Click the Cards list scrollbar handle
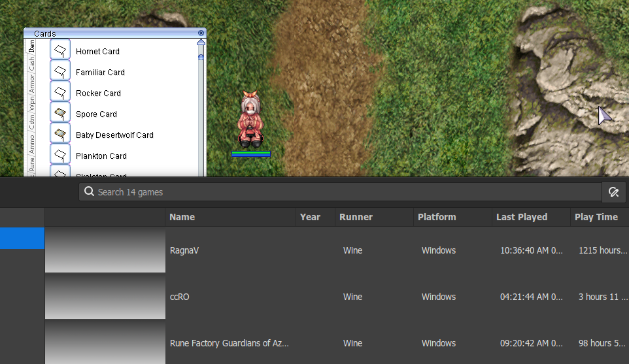Image resolution: width=629 pixels, height=364 pixels. pyautogui.click(x=201, y=58)
